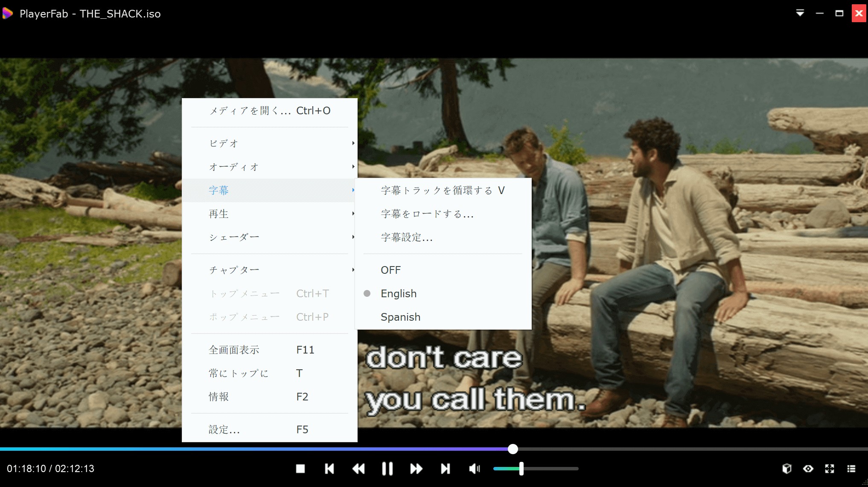Adjust the volume slider handle
This screenshot has width=868, height=487.
[521, 468]
